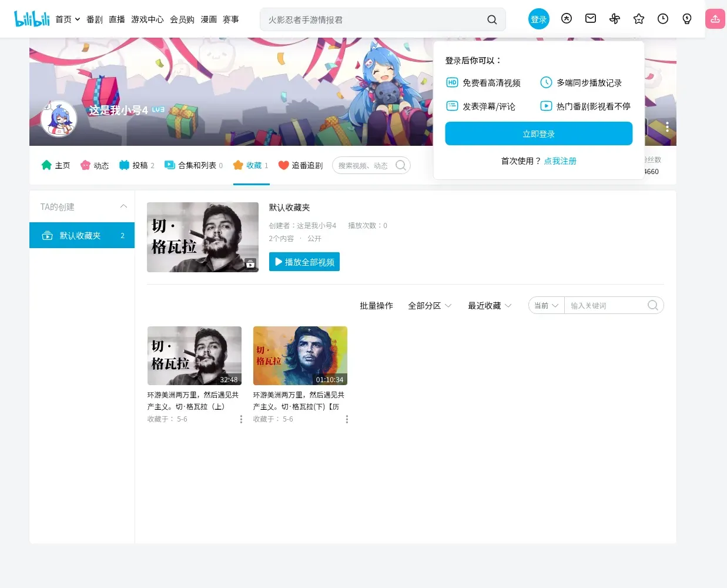Open the 当前 scope dropdown
Image resolution: width=727 pixels, height=588 pixels.
pyautogui.click(x=547, y=305)
